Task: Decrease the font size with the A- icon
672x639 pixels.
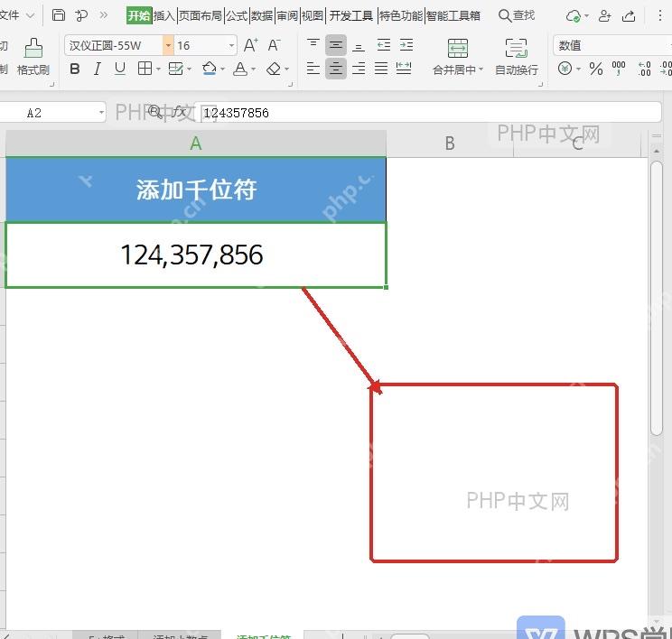Action: coord(274,45)
